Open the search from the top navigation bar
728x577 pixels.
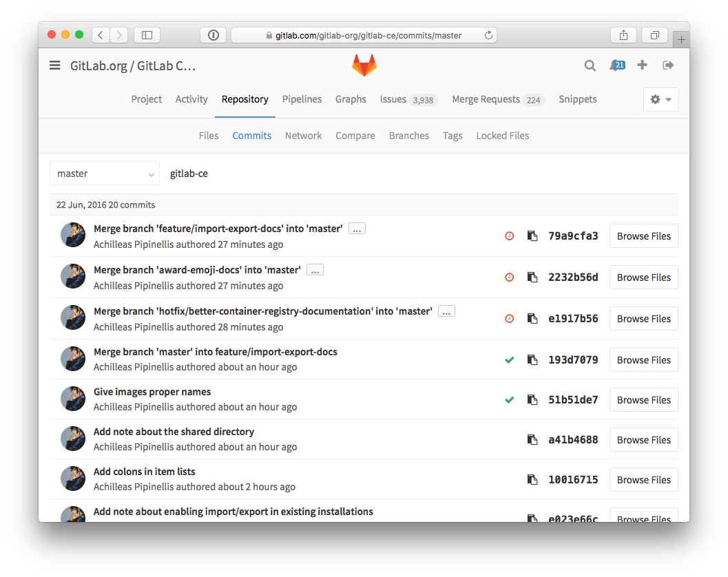[590, 65]
